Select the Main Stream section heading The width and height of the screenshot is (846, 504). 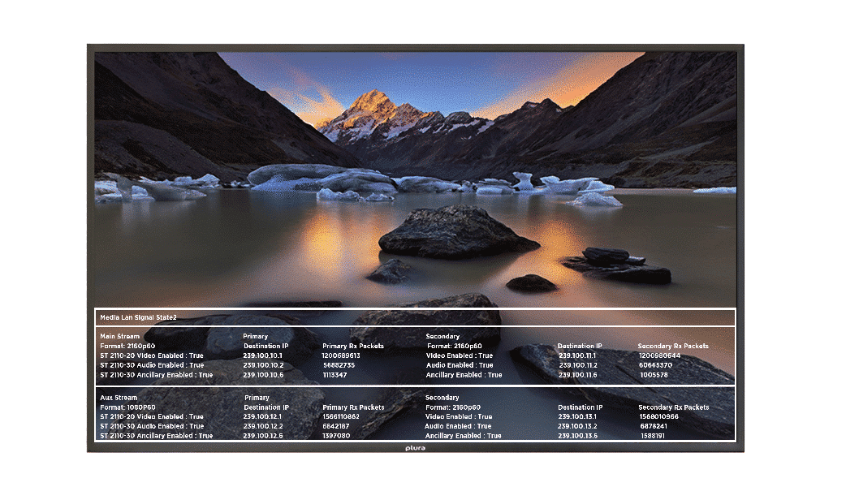(120, 336)
